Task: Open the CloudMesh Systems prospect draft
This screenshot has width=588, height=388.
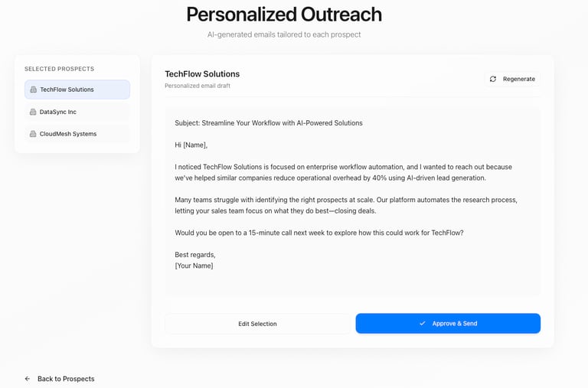Action: coord(77,134)
